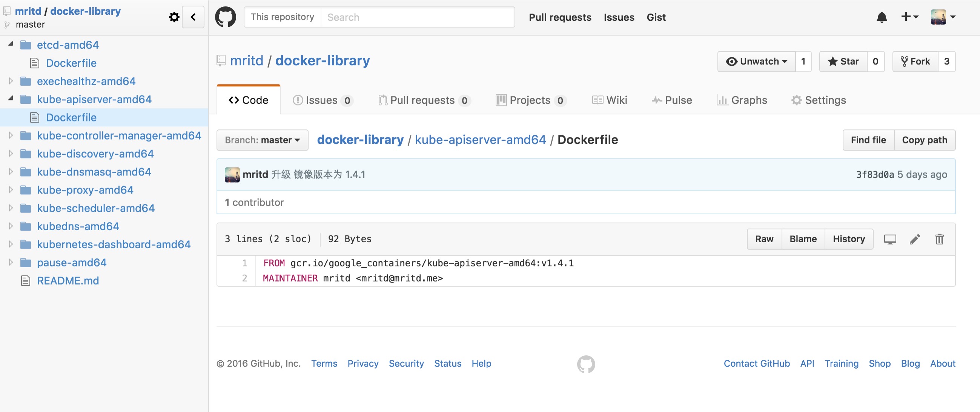Open the Unwatch dropdown button

click(756, 61)
